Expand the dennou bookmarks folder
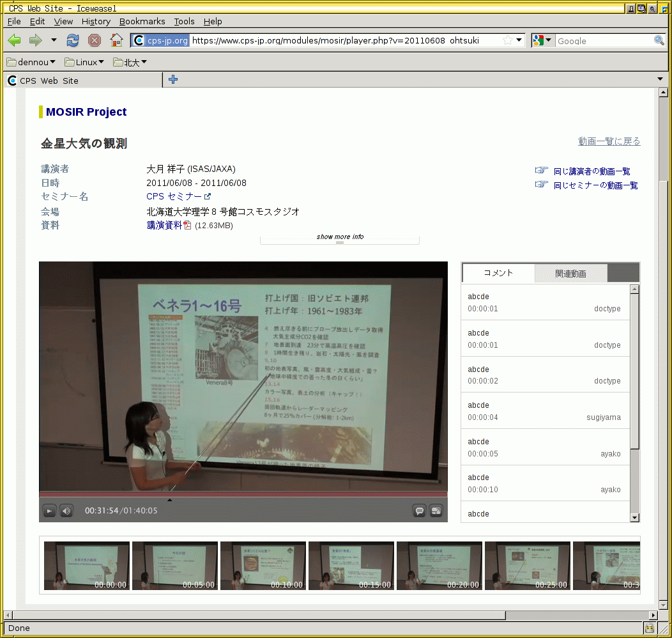Image resolution: width=672 pixels, height=638 pixels. [31, 62]
